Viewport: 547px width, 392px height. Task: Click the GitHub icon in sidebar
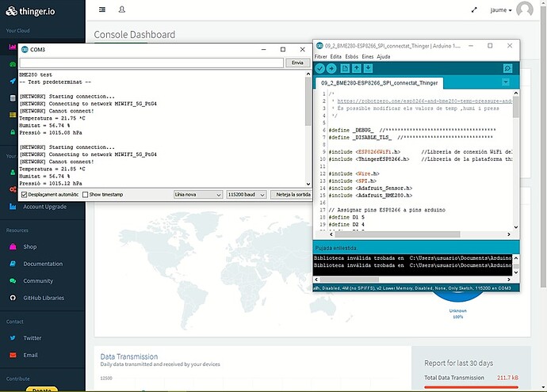(x=13, y=298)
